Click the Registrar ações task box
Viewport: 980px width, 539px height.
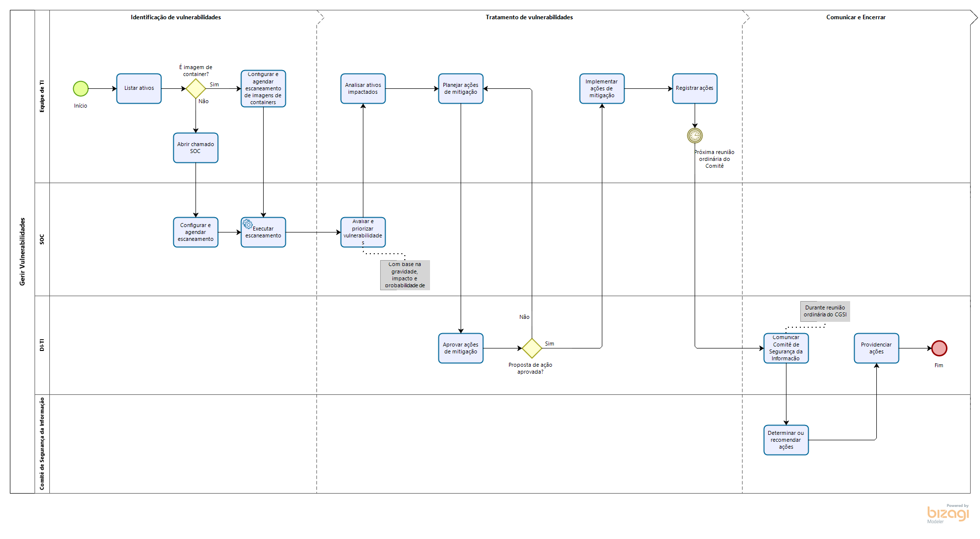pos(695,89)
